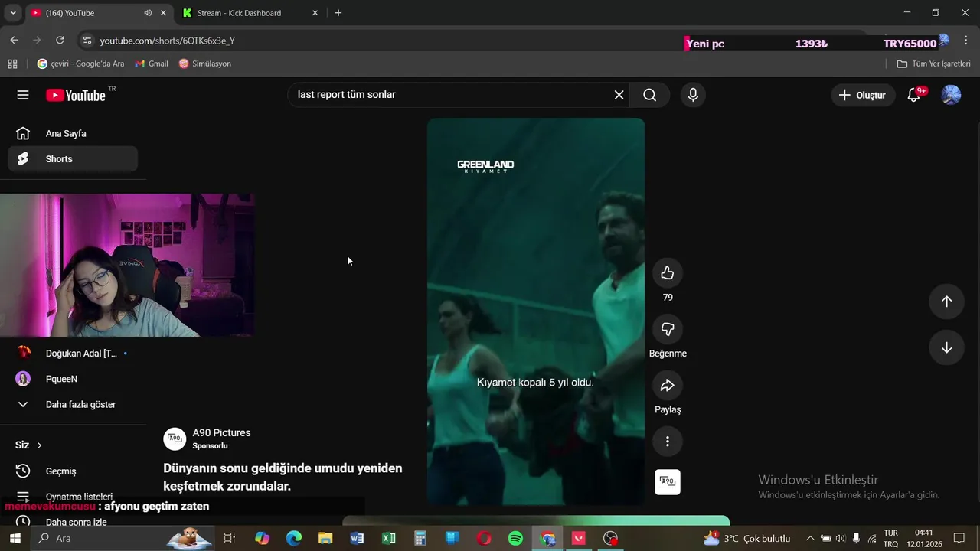
Task: Open Chrome from the taskbar
Action: coord(547,539)
